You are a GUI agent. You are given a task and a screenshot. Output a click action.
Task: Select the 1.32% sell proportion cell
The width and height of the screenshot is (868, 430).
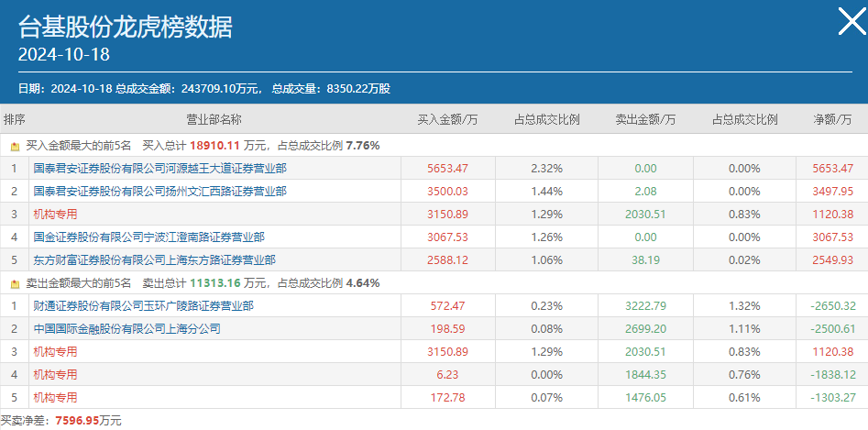tap(744, 305)
